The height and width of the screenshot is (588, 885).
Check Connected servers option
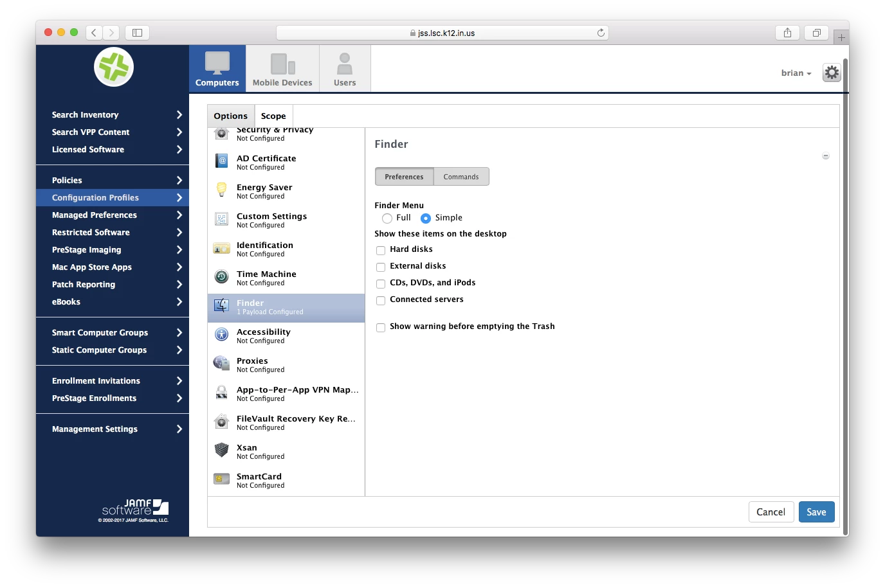pyautogui.click(x=381, y=301)
